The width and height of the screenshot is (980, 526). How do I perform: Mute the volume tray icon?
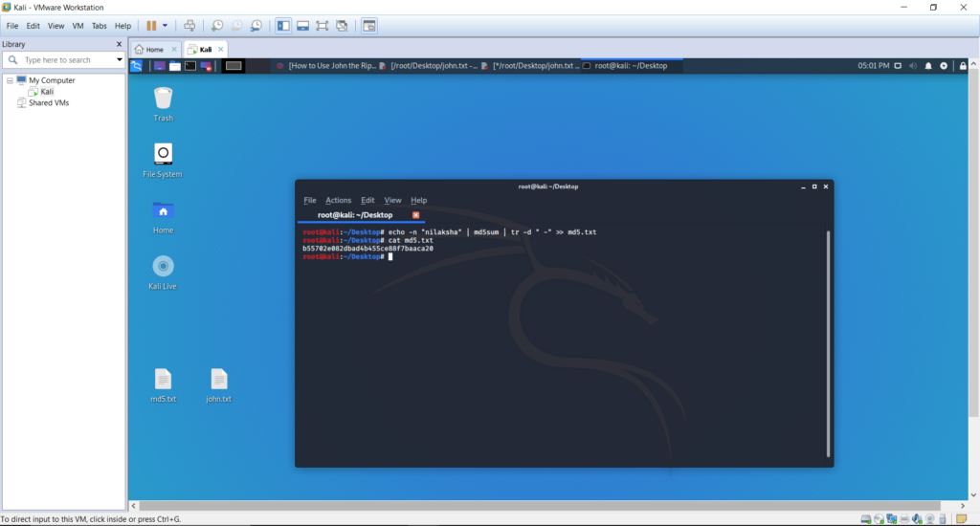[x=913, y=66]
